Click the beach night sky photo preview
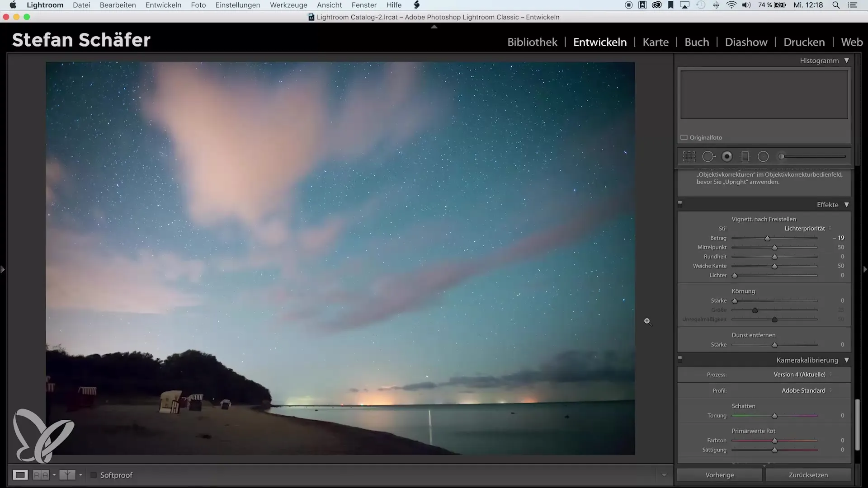The height and width of the screenshot is (488, 868). point(340,258)
